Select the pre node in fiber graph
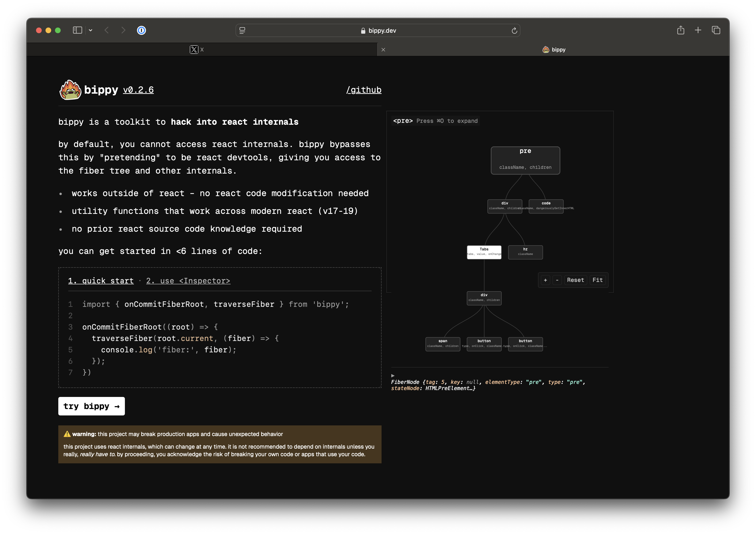 525,161
